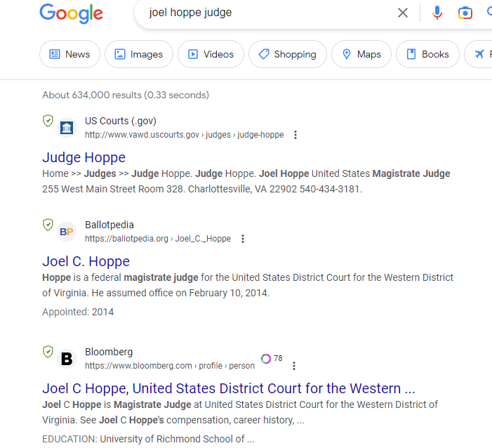
Task: Click the Google logo
Action: click(x=71, y=13)
